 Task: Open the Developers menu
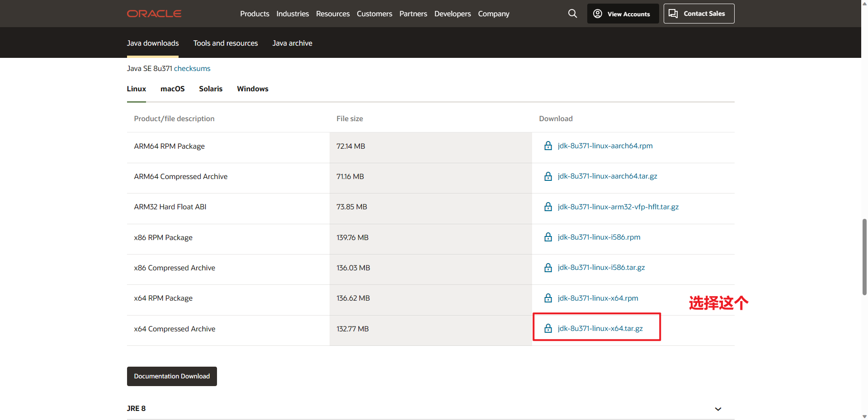point(453,14)
